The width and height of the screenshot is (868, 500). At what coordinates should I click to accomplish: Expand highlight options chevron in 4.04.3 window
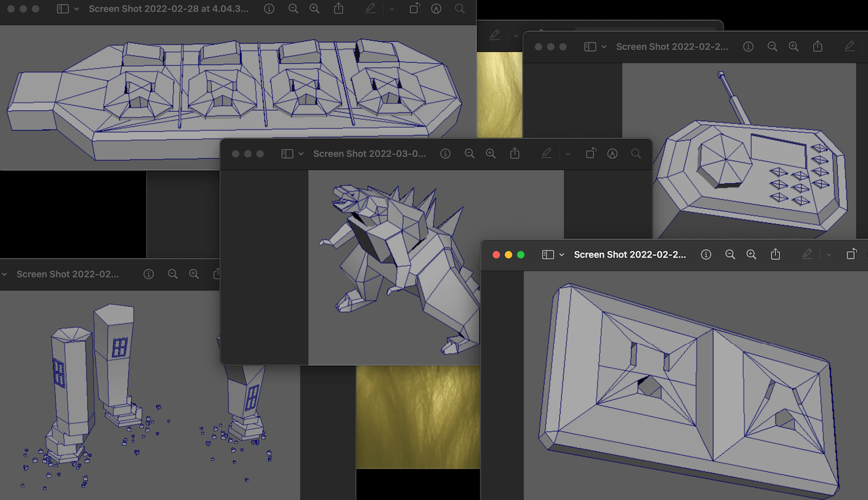[x=392, y=9]
